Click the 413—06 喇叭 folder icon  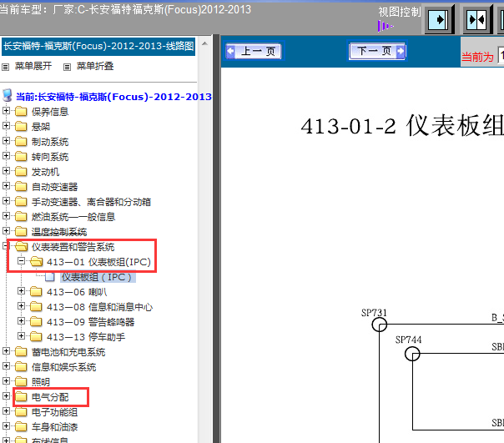point(36,292)
